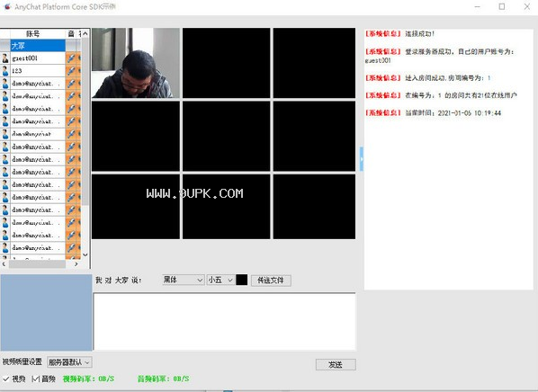This screenshot has height=392, width=538.
Task: Click inside the chat message input box
Action: [224, 321]
